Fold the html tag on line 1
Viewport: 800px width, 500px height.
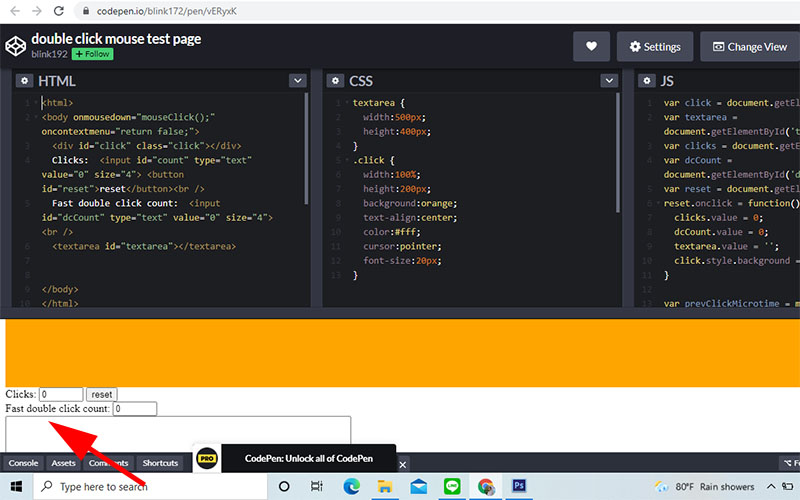point(36,103)
